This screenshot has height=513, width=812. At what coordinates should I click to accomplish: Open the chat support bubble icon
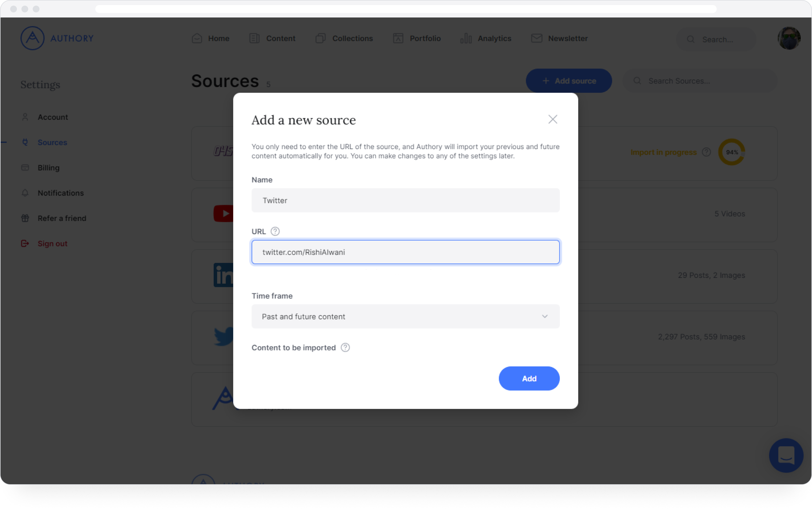[x=786, y=455]
